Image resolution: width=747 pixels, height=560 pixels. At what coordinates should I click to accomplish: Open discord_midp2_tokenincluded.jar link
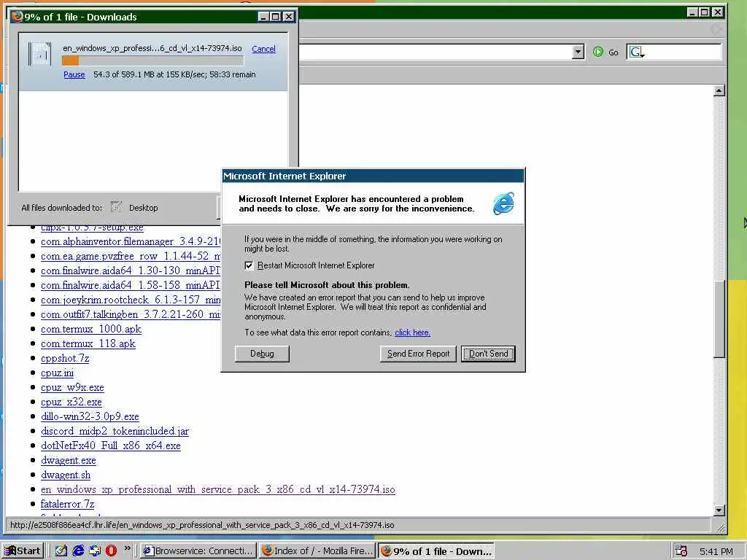click(115, 432)
